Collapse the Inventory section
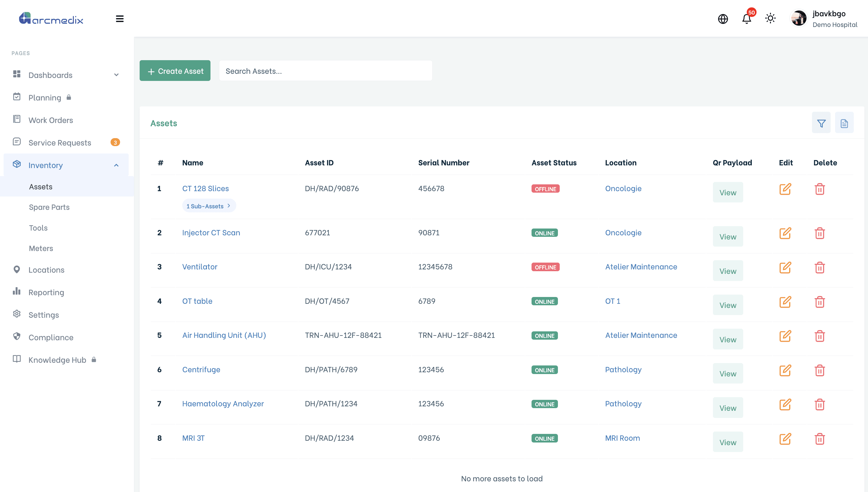This screenshot has width=868, height=492. (66, 165)
